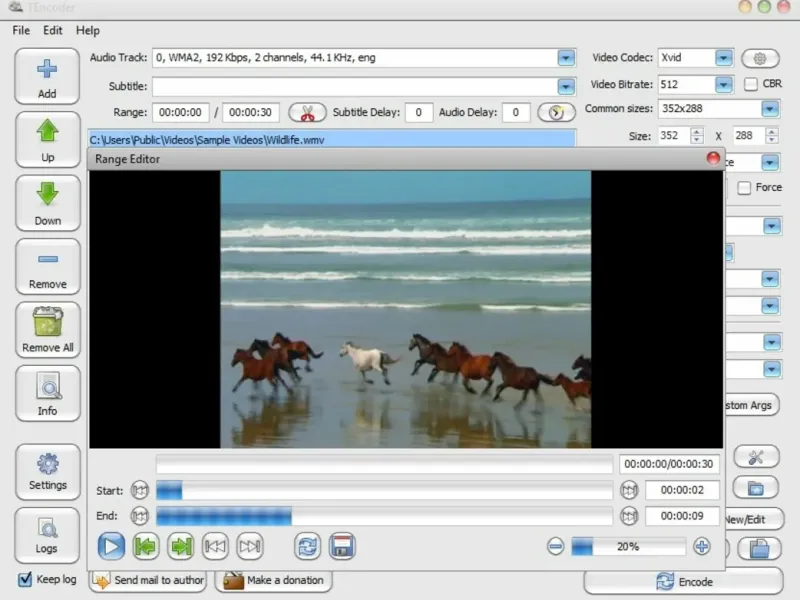Click the tools wrench button at right
Viewport: 800px width, 600px height.
(756, 457)
